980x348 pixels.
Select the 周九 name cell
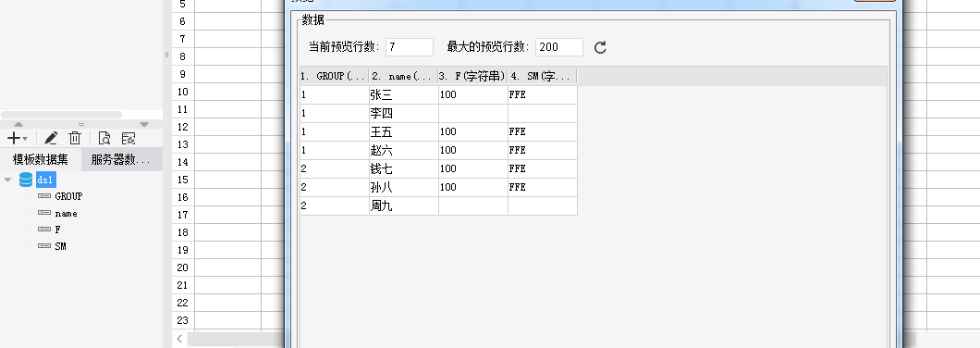(404, 205)
